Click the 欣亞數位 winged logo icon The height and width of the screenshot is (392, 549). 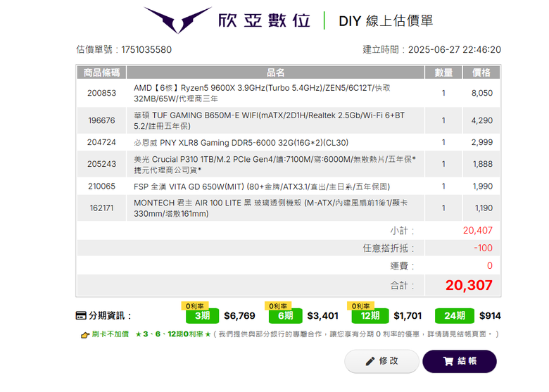177,20
